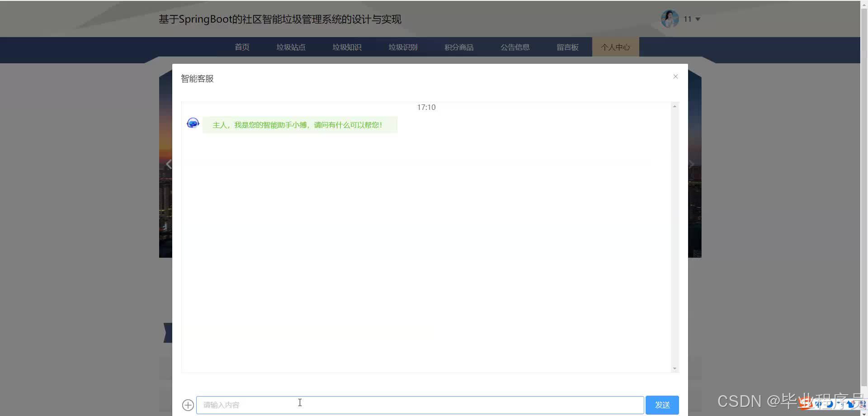Viewport: 868px width, 416px height.
Task: Click the plus attachment icon beside input
Action: point(188,405)
